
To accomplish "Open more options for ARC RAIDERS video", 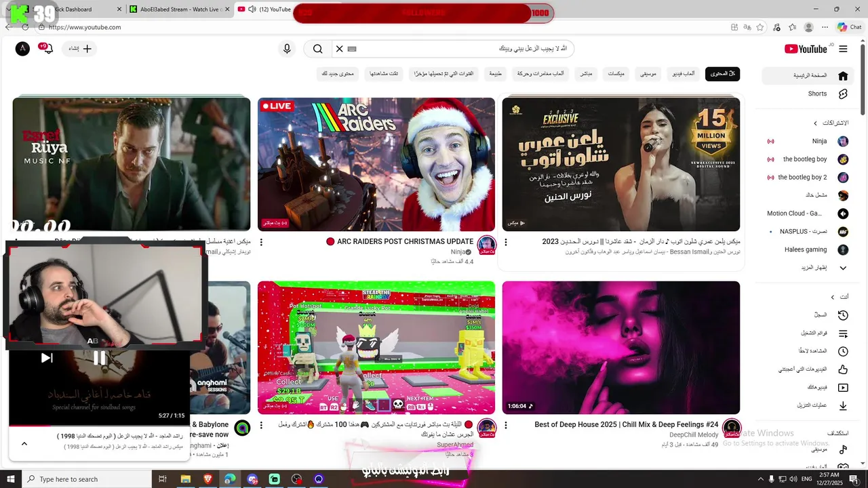I will 261,242.
